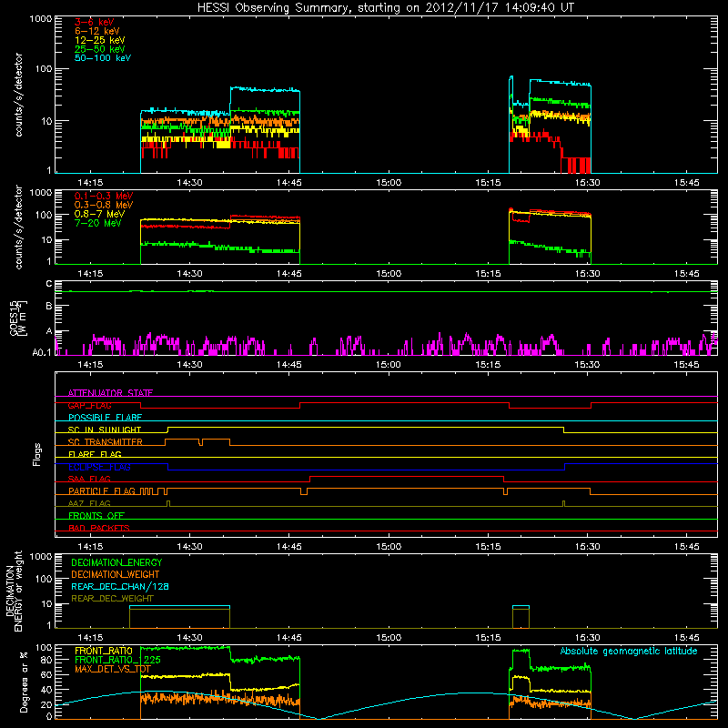Click the B flux class tick label
Viewport: 728px width, 728px height.
[49, 306]
